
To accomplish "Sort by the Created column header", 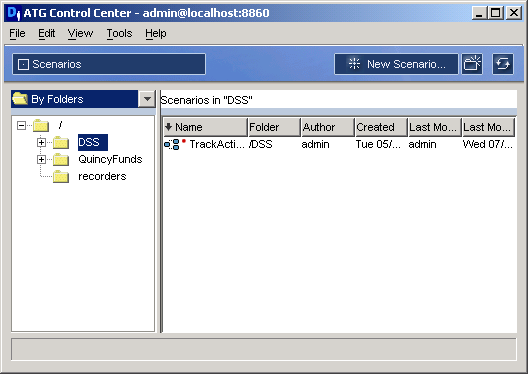I will tap(382, 127).
